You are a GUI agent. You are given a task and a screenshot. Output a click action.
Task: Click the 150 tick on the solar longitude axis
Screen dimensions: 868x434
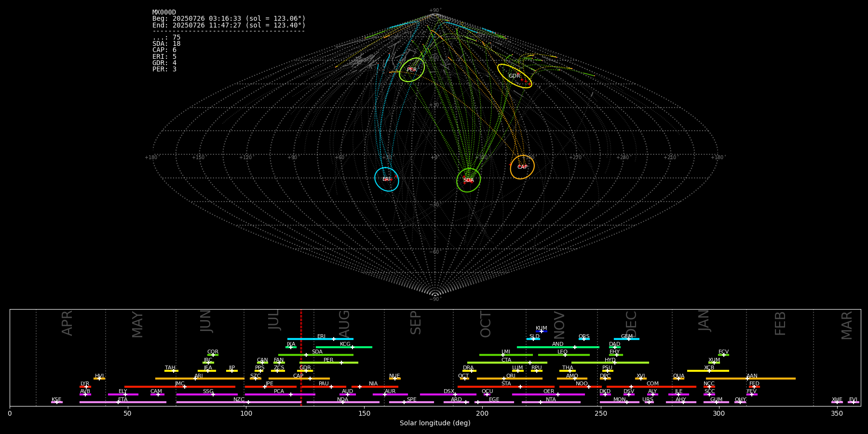coord(364,413)
